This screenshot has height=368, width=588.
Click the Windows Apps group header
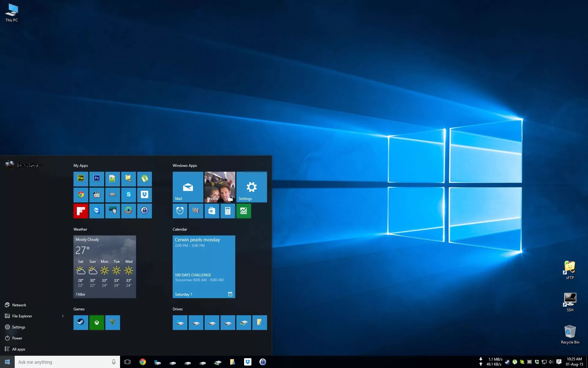pyautogui.click(x=185, y=165)
